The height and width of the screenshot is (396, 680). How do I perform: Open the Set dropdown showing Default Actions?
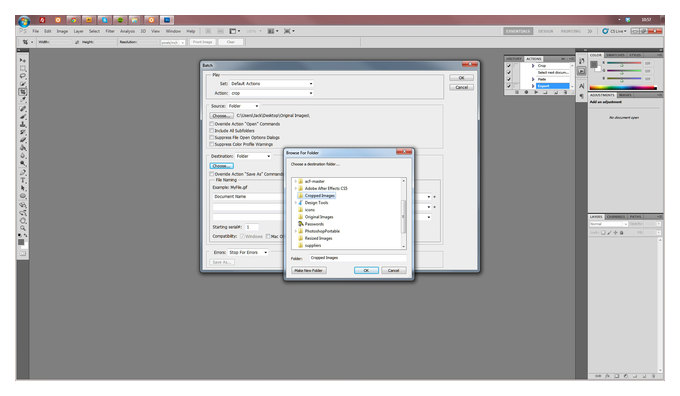271,83
